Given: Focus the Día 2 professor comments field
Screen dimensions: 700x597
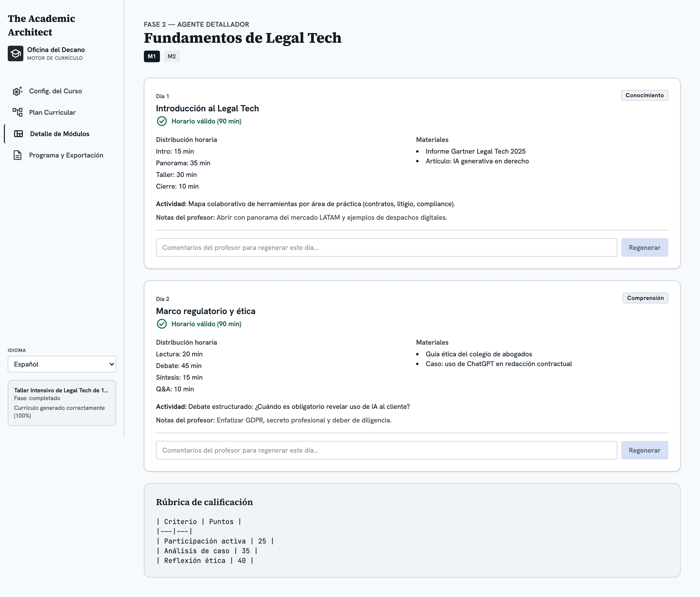Looking at the screenshot, I should [x=386, y=450].
